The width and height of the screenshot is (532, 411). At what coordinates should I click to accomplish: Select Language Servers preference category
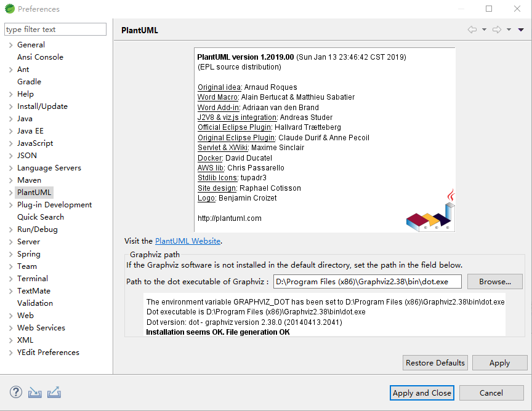[x=49, y=168]
